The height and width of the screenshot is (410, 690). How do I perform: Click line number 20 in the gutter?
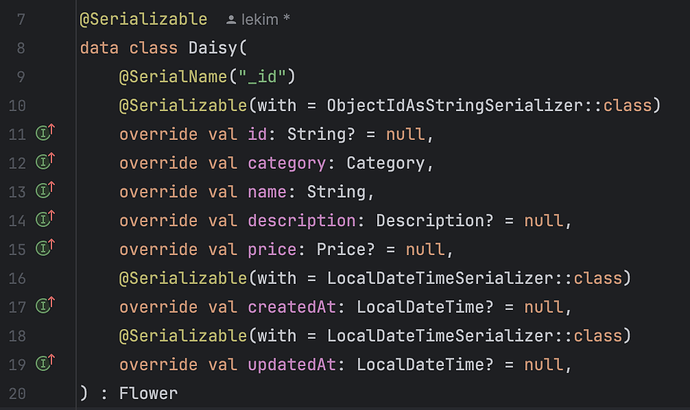pyautogui.click(x=19, y=393)
